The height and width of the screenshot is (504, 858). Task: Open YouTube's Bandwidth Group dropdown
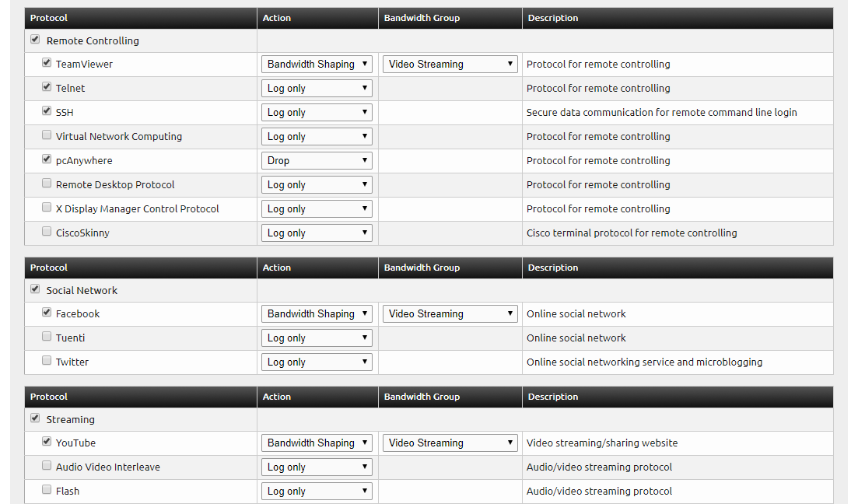pos(450,443)
